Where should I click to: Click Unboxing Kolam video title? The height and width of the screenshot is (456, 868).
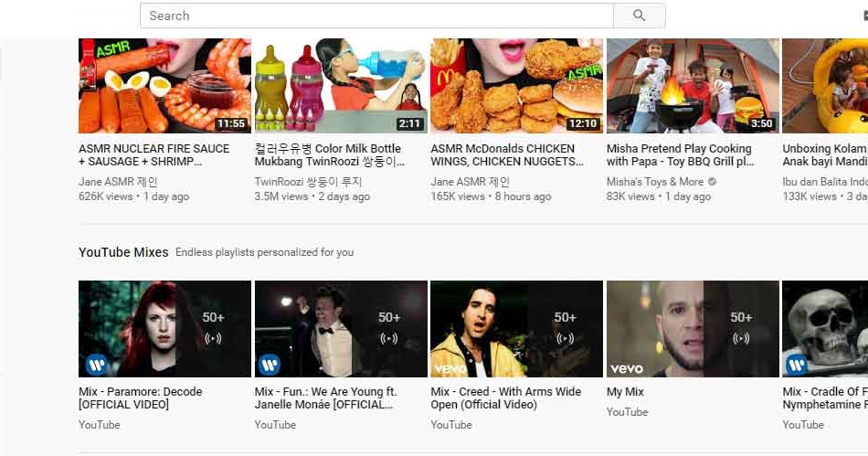point(825,155)
